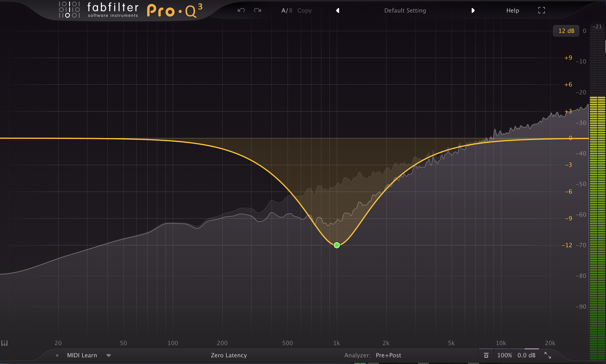The width and height of the screenshot is (606, 364).
Task: Adjust the 0.0 dB output gain
Action: pyautogui.click(x=526, y=355)
